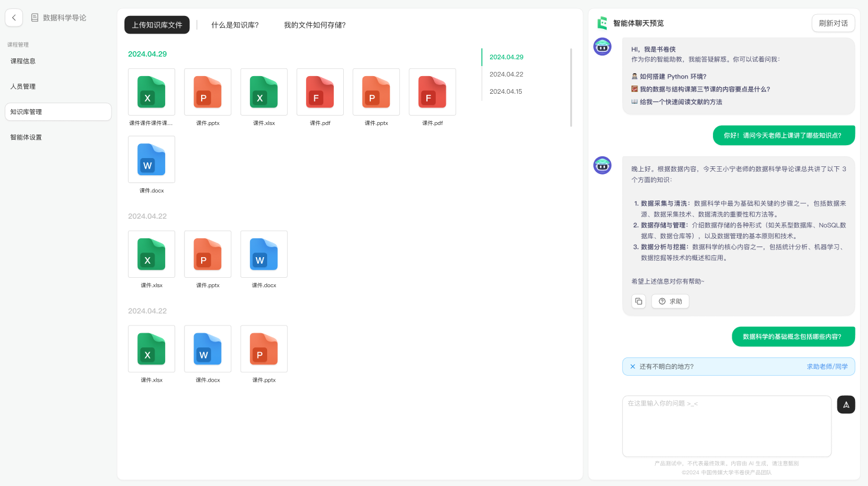868x486 pixels.
Task: Jump to 2024.04.15 in the date timeline
Action: pos(506,91)
